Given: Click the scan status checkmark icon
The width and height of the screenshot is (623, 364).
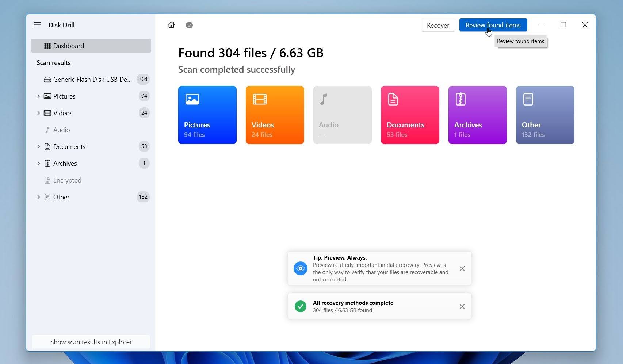Looking at the screenshot, I should coord(189,25).
